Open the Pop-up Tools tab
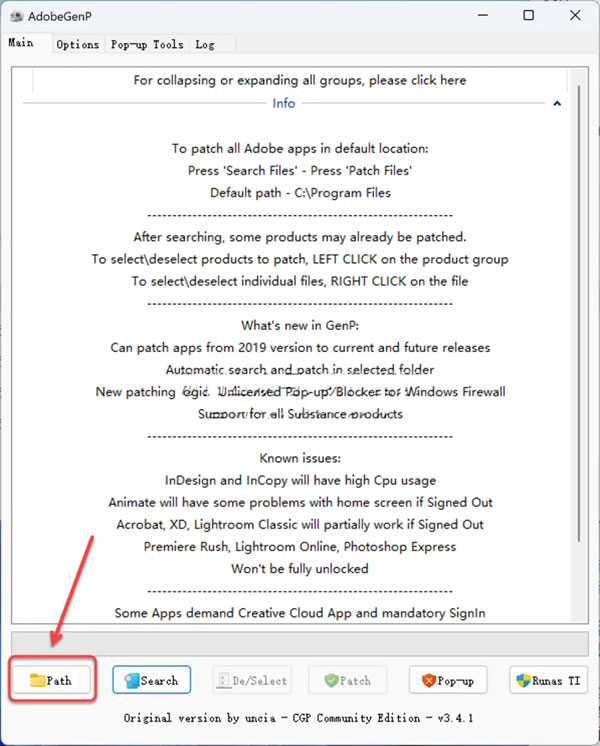Image resolution: width=600 pixels, height=746 pixels. click(x=147, y=44)
